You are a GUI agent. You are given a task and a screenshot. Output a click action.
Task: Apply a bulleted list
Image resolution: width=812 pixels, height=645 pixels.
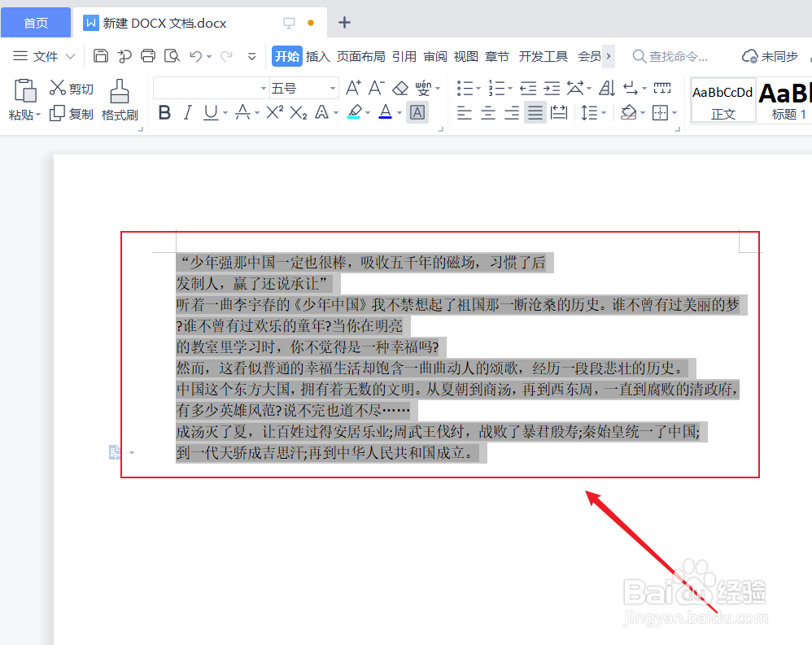click(465, 87)
